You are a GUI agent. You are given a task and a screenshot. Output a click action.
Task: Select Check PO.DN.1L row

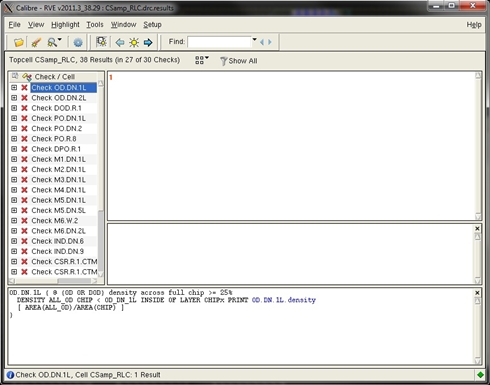pyautogui.click(x=58, y=118)
